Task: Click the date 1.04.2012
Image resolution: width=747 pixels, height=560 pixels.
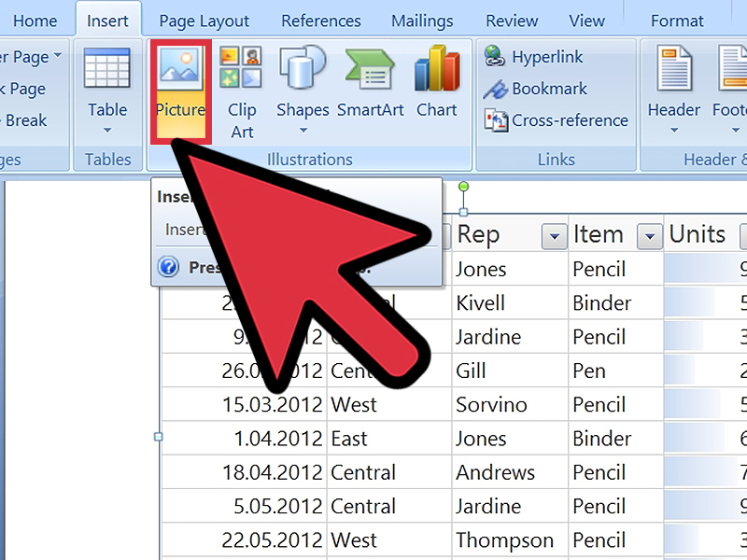Action: pyautogui.click(x=278, y=439)
